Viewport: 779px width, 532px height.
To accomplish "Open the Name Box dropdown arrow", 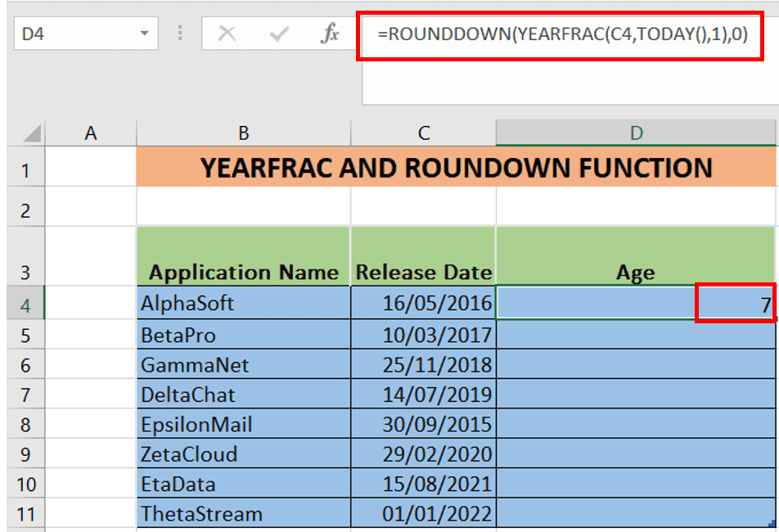I will (145, 34).
